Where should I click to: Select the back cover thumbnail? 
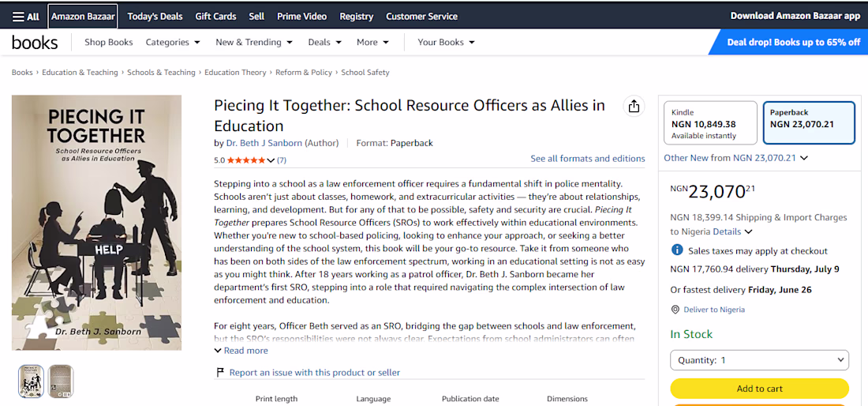pos(60,381)
